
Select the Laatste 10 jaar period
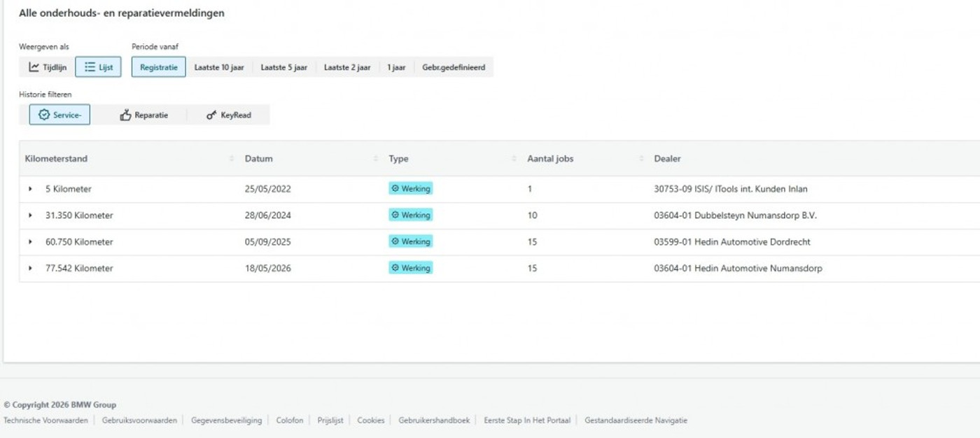pos(219,67)
